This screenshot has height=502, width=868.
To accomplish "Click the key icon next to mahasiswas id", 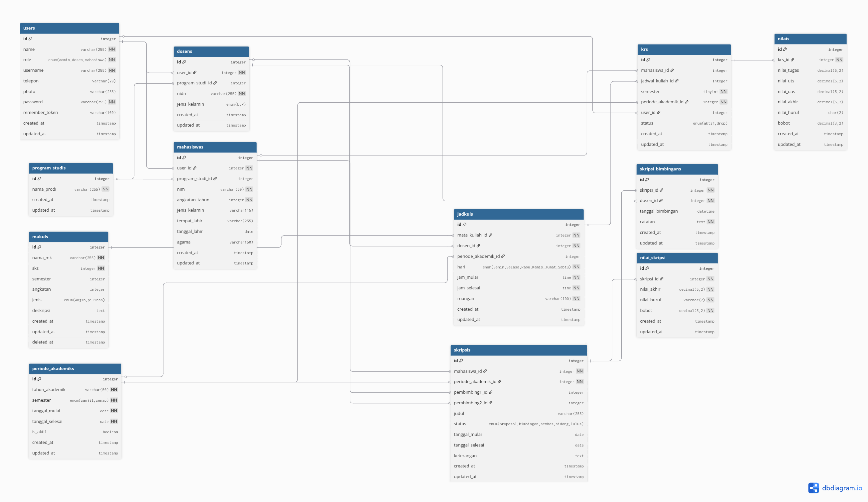I will pyautogui.click(x=184, y=158).
